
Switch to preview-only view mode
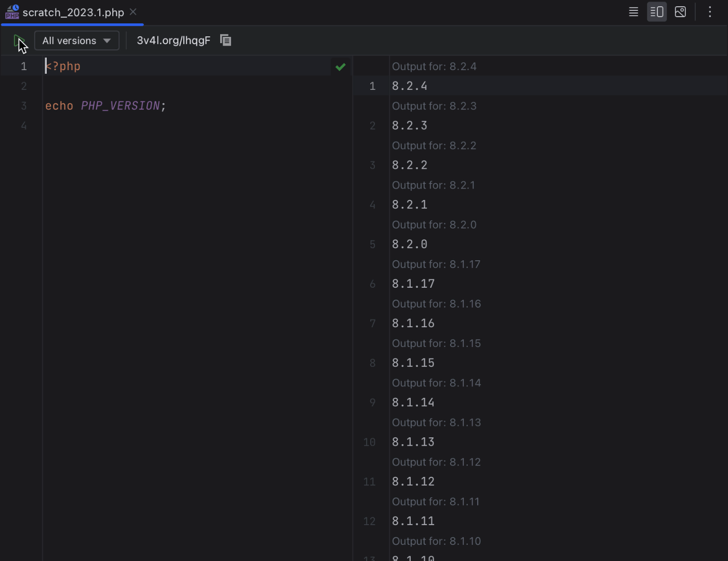point(680,12)
